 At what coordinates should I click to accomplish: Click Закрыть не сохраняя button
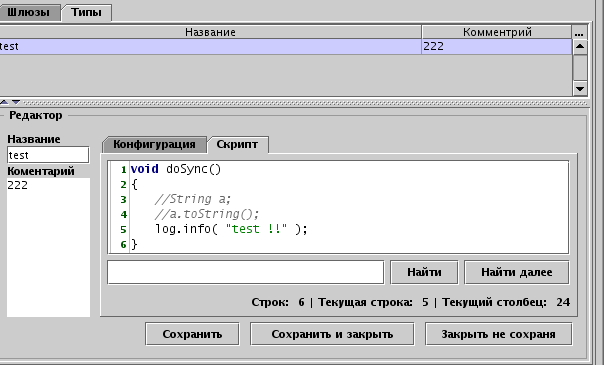coord(498,334)
